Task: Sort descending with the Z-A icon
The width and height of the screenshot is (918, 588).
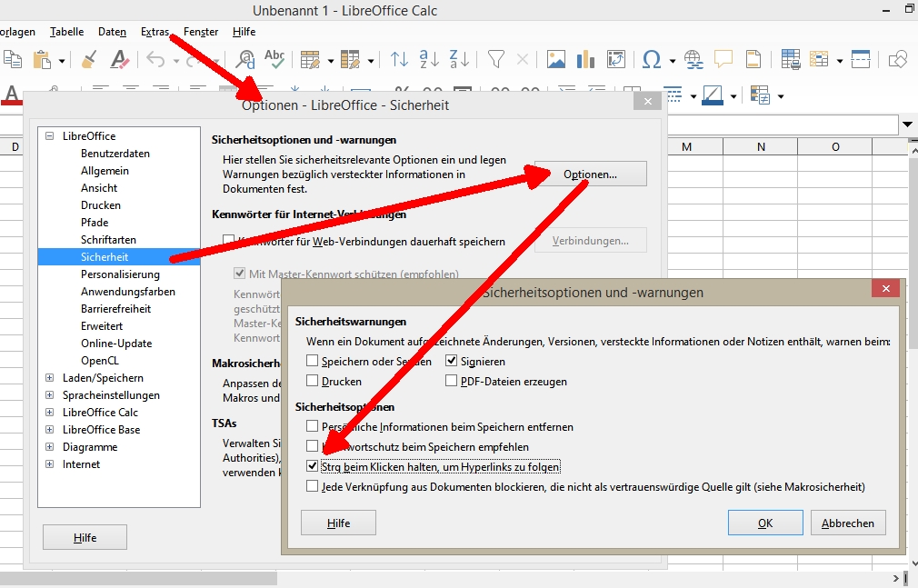Action: [x=459, y=59]
